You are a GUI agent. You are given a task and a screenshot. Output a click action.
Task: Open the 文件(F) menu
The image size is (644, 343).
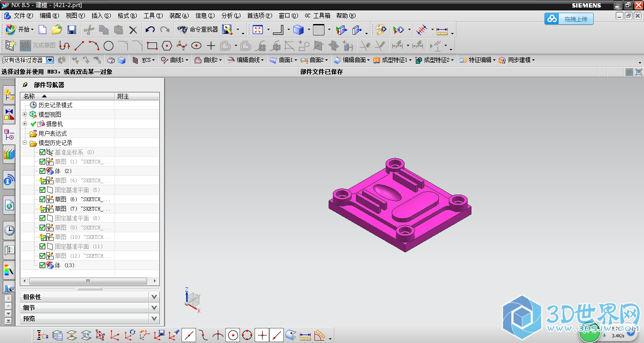pyautogui.click(x=24, y=16)
